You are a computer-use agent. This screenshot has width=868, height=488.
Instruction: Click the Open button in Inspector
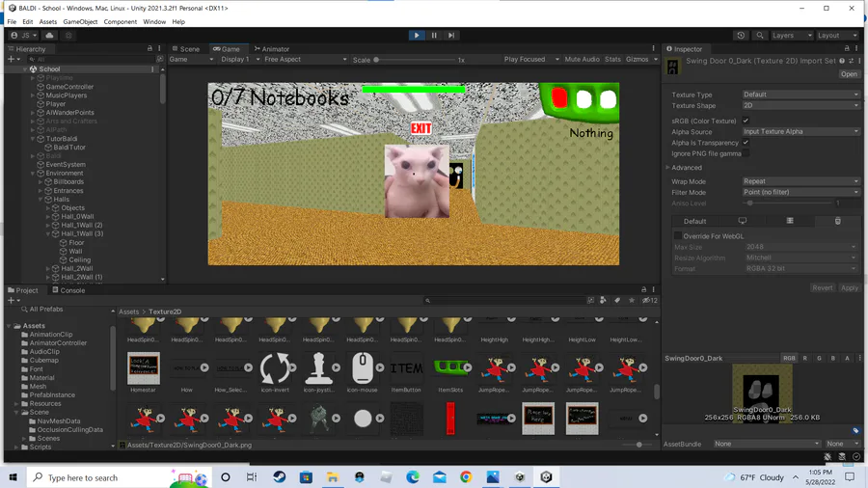849,74
